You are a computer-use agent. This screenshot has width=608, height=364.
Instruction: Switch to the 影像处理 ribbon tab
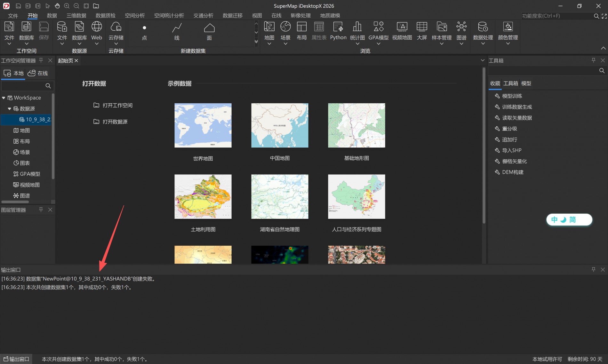[300, 16]
